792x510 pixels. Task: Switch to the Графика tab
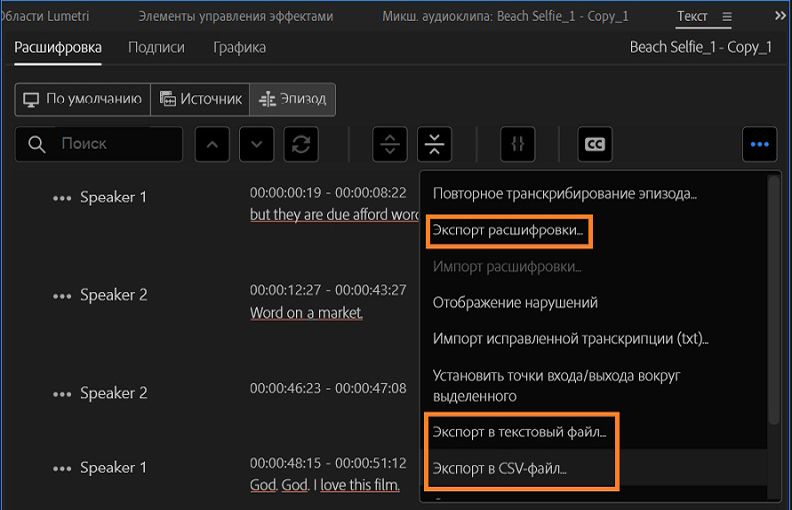tap(239, 47)
